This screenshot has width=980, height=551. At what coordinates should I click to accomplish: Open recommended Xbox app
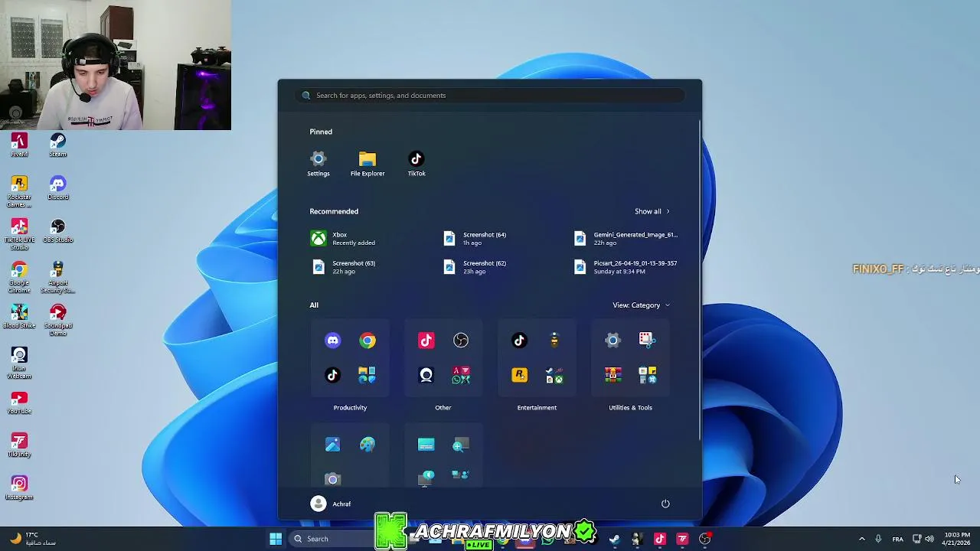coord(343,239)
